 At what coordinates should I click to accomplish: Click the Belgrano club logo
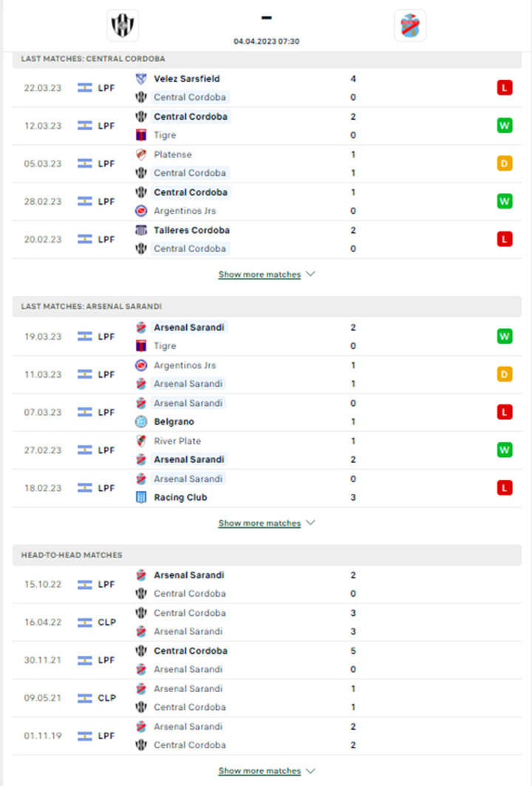click(141, 421)
